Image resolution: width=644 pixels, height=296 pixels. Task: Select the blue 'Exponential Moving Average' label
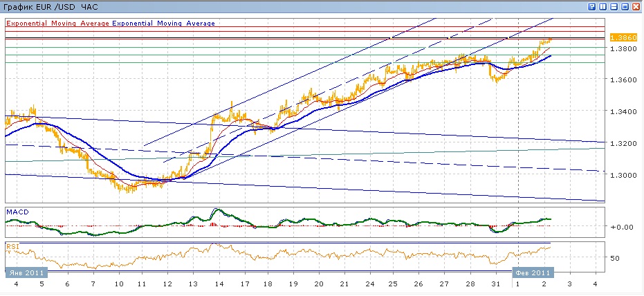(163, 24)
